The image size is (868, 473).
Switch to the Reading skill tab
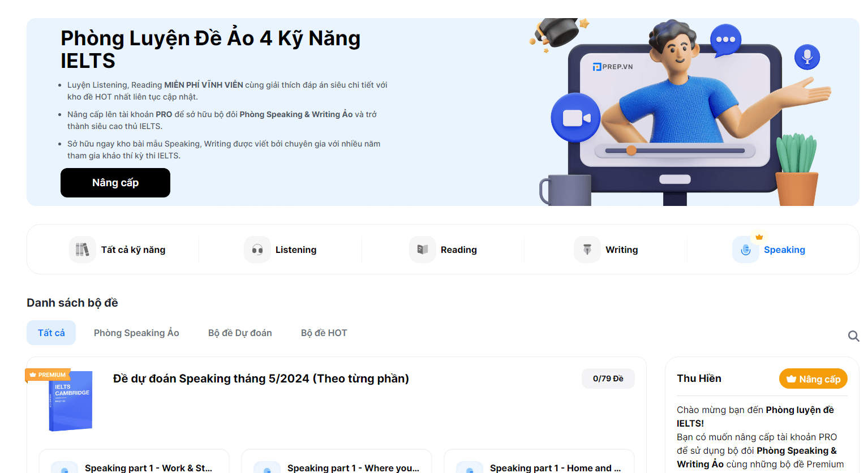click(443, 250)
